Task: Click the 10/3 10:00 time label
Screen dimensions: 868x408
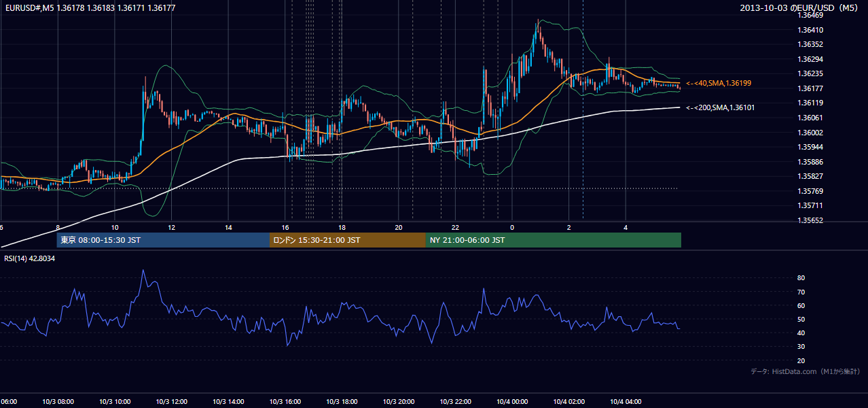Action: (x=115, y=401)
